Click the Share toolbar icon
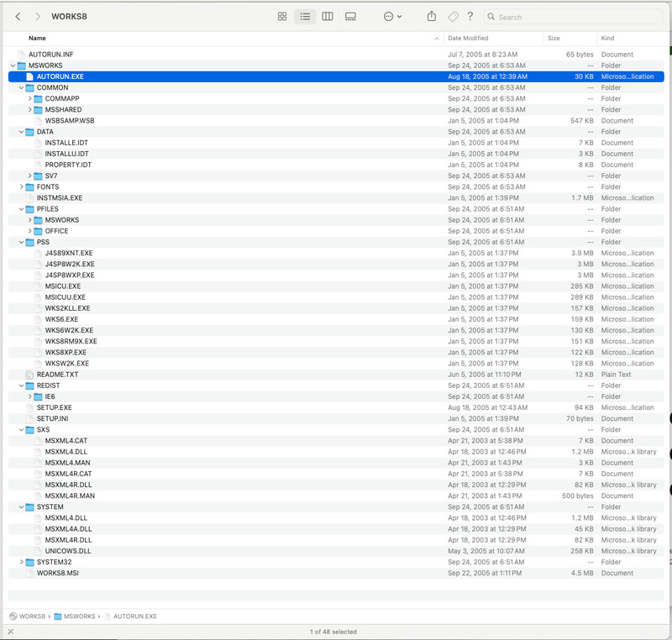This screenshot has width=672, height=640. (x=432, y=16)
